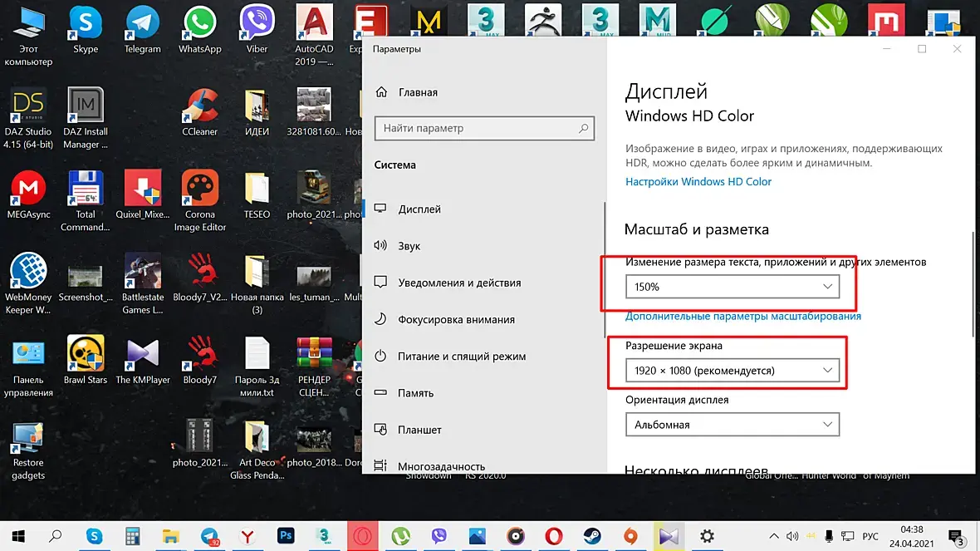Image resolution: width=980 pixels, height=551 pixels.
Task: Open Этот компьютер desktop icon
Action: 28,36
